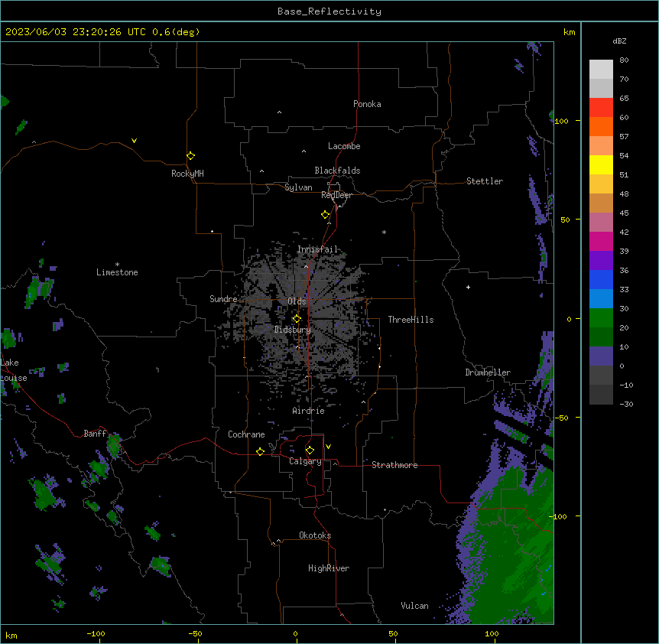Click the Didsbury town label
The height and width of the screenshot is (644, 659).
point(293,330)
